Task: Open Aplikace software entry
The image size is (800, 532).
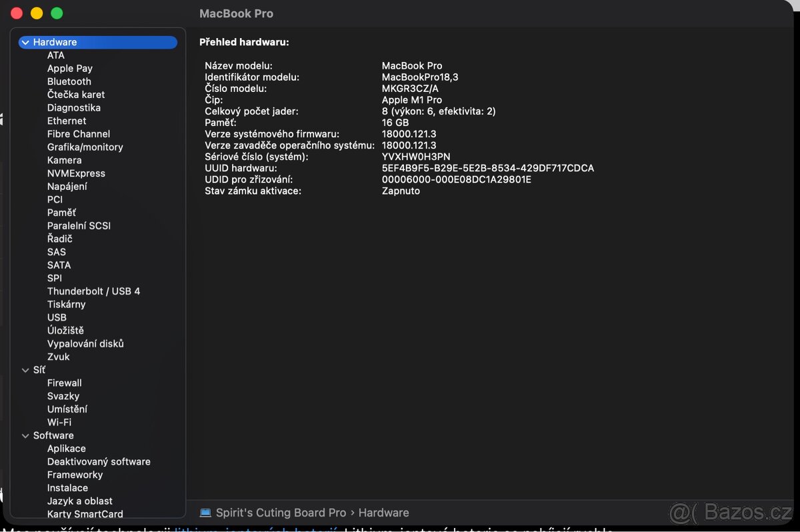Action: pos(67,449)
